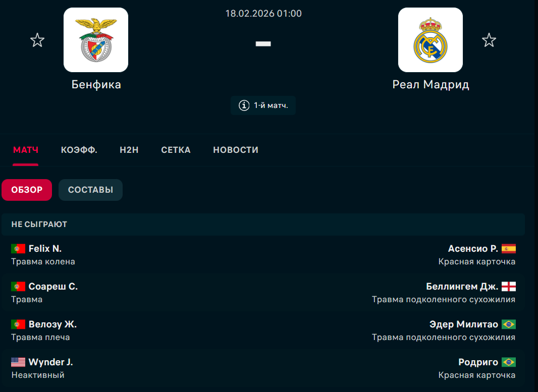The width and height of the screenshot is (538, 392).
Task: Select the ОБЗОР view button
Action: coord(27,190)
